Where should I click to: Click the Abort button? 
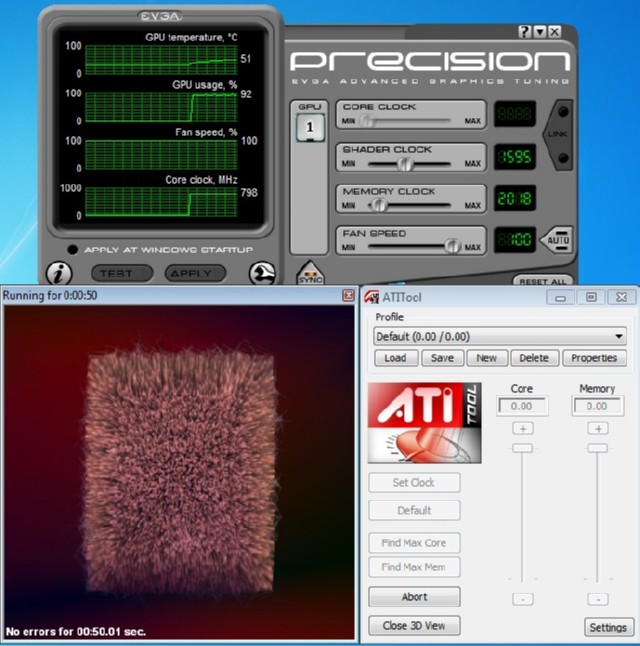tap(414, 597)
